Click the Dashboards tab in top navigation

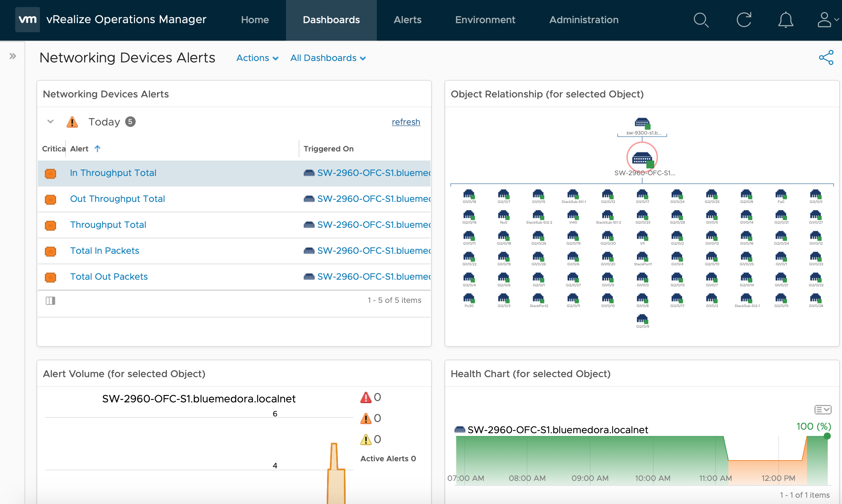(332, 20)
